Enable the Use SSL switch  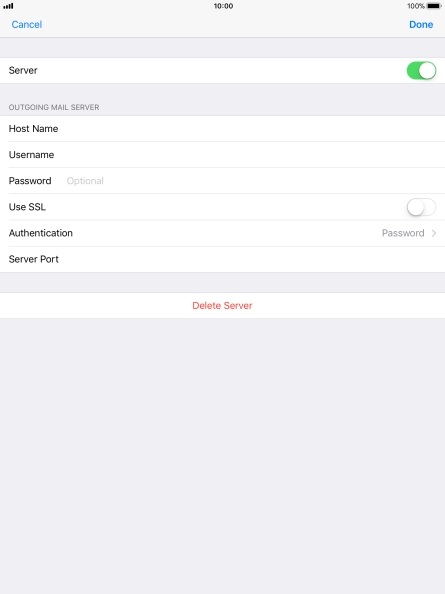pos(421,207)
